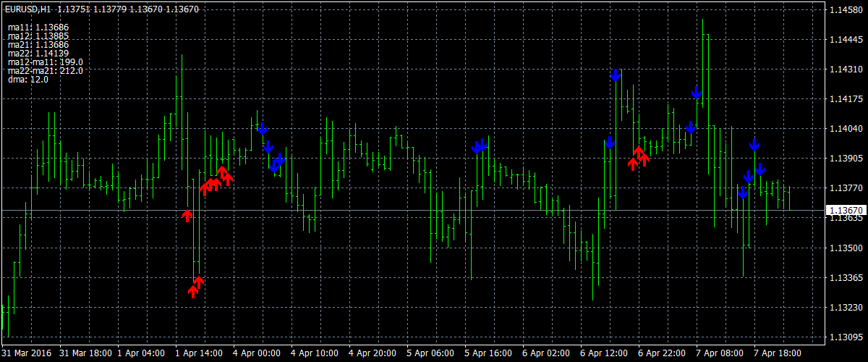Click the 1.13770 price axis label
The width and height of the screenshot is (868, 362).
point(845,188)
